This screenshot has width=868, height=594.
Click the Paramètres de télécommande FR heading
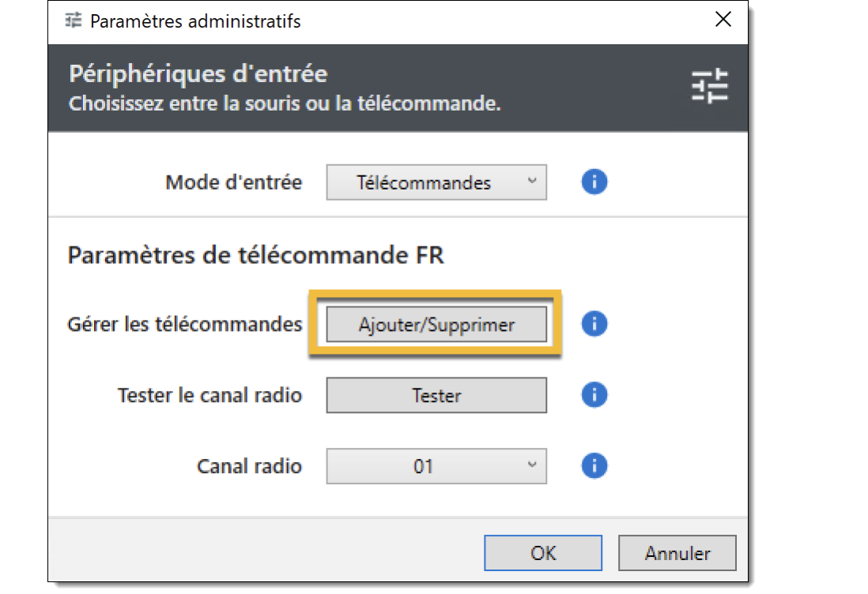click(x=255, y=256)
